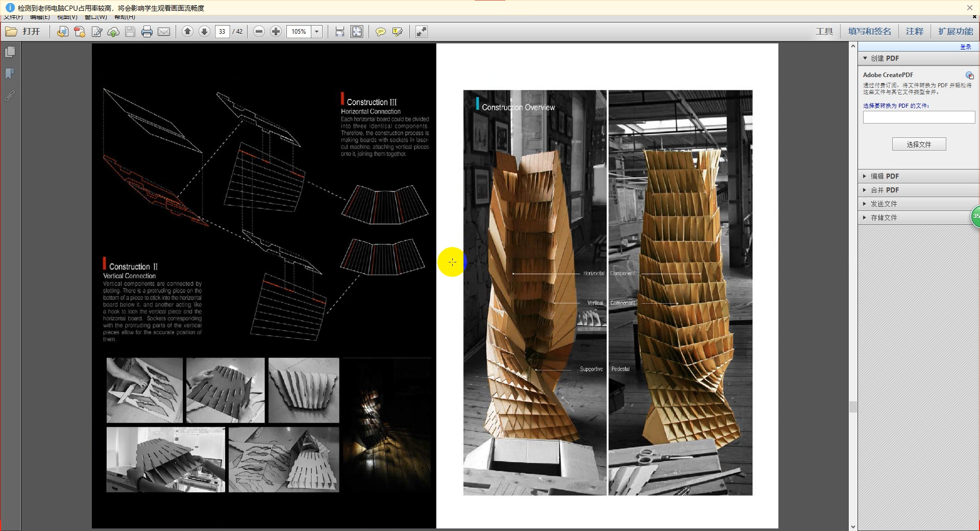Go to previous page with up arrow

coord(187,32)
